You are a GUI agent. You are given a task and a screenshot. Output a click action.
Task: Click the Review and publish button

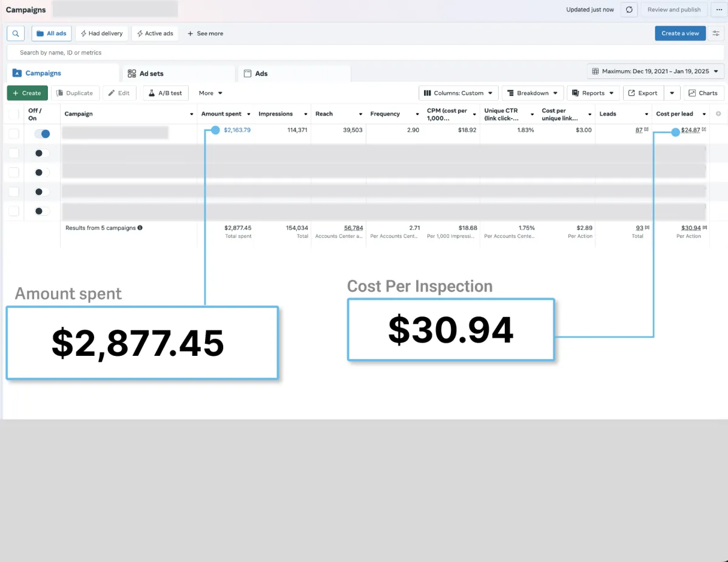[674, 10]
